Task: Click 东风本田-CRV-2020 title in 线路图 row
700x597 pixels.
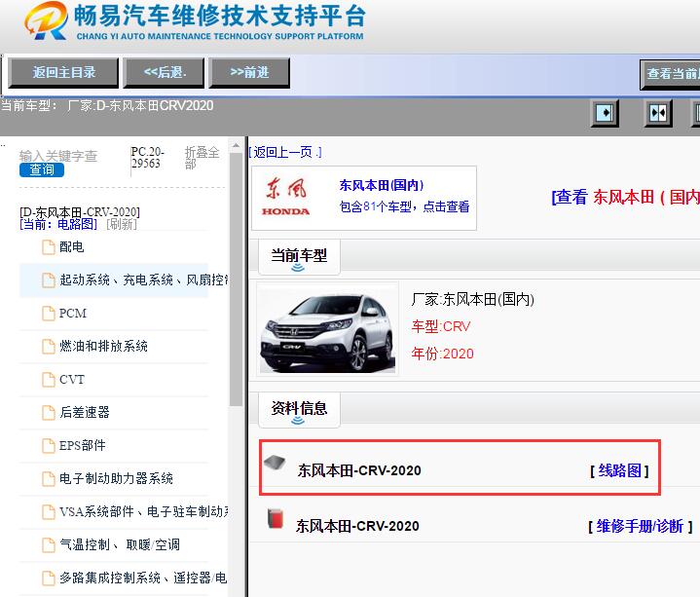Action: 359,470
